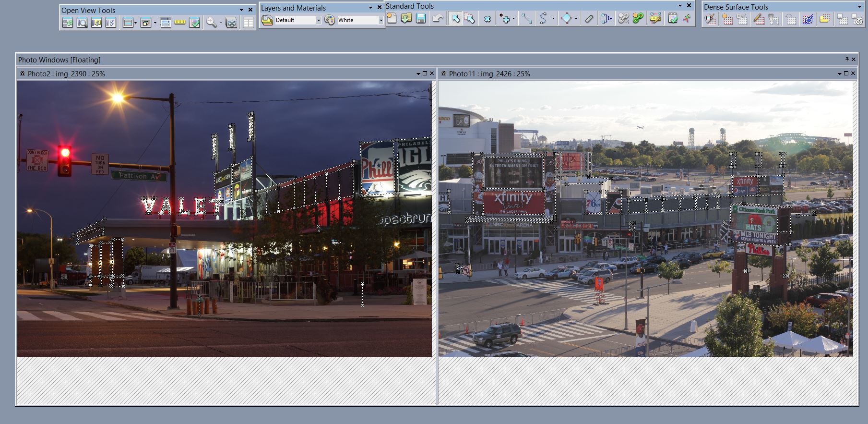Open an existing project folder
Screen dimensions: 868x424
pyautogui.click(x=406, y=19)
